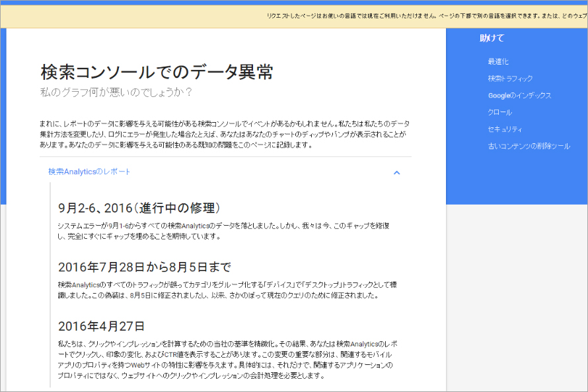The image size is (588, 392).
Task: Go to クロール in the sidebar
Action: [499, 112]
